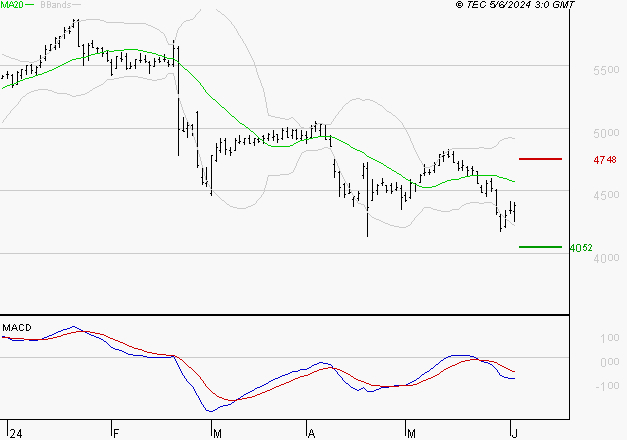Click the 24 year label on time axis
This screenshot has height=440, width=627.
coord(16,434)
